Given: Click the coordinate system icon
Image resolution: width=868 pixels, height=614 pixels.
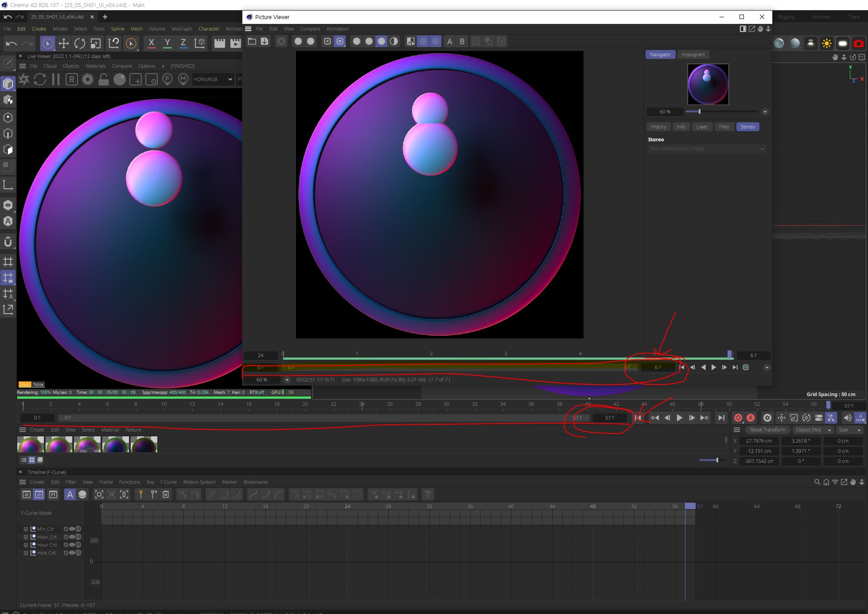Looking at the screenshot, I should [200, 43].
